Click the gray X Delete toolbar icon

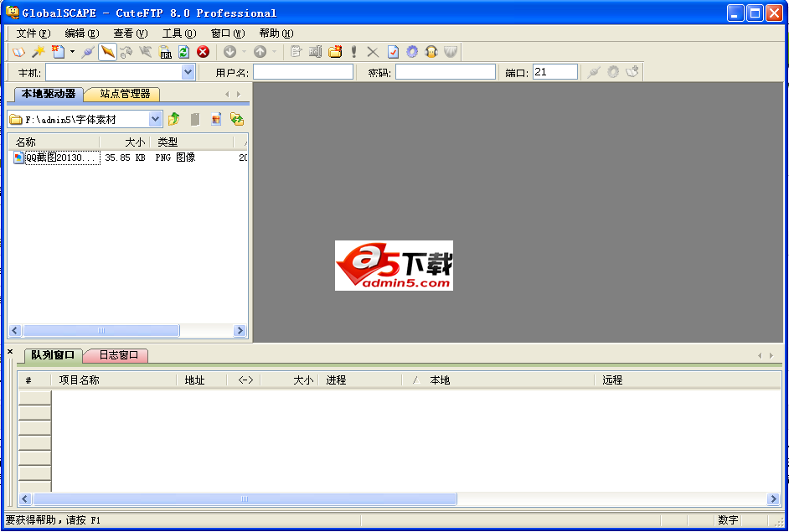[373, 52]
